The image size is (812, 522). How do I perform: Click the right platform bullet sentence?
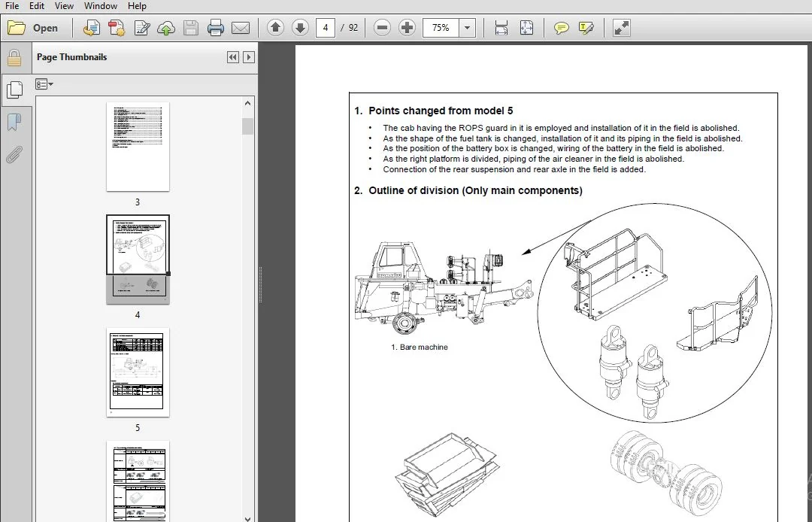[533, 159]
